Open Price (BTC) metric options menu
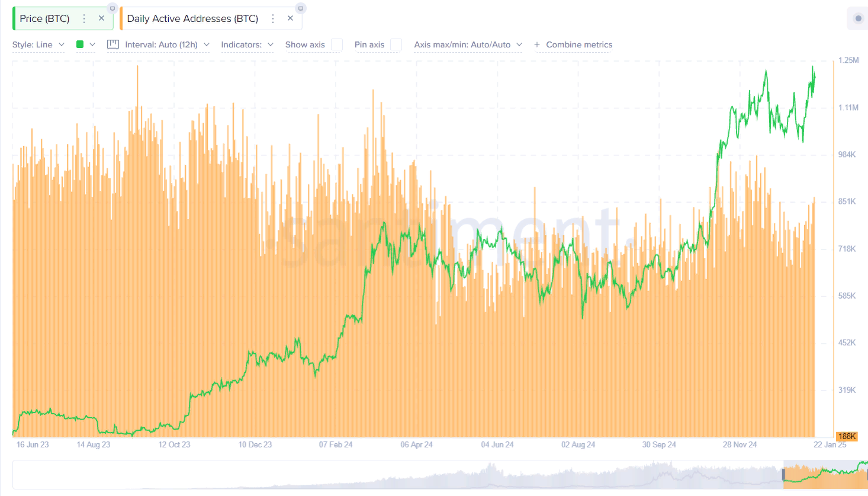The height and width of the screenshot is (496, 868). (x=84, y=18)
